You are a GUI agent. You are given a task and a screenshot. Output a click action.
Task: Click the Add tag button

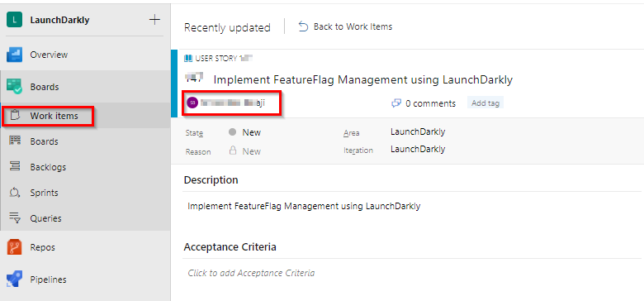tap(485, 103)
